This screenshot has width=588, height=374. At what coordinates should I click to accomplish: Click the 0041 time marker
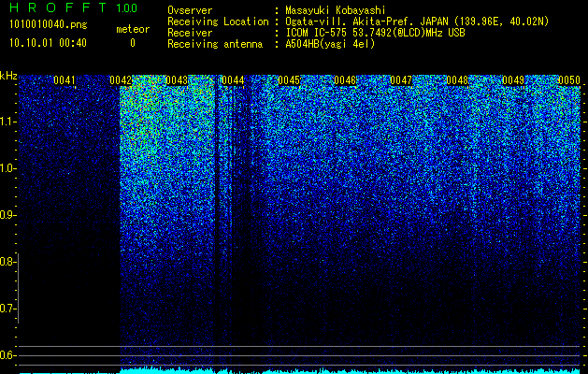65,80
